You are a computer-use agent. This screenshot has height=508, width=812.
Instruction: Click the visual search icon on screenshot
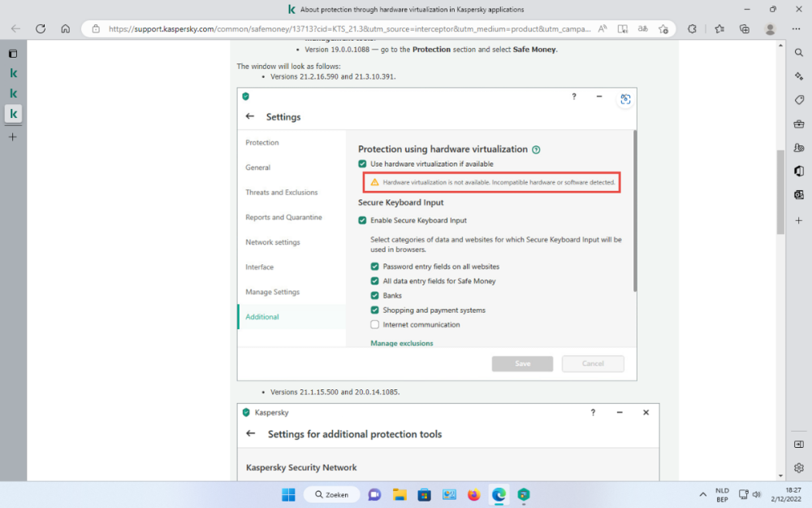(625, 99)
